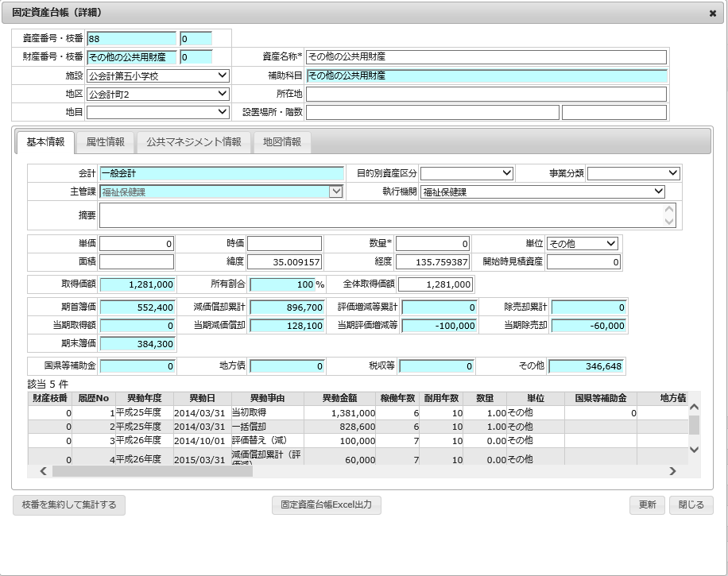Open 地図情報 tab
Image resolution: width=728 pixels, height=576 pixels.
(282, 142)
